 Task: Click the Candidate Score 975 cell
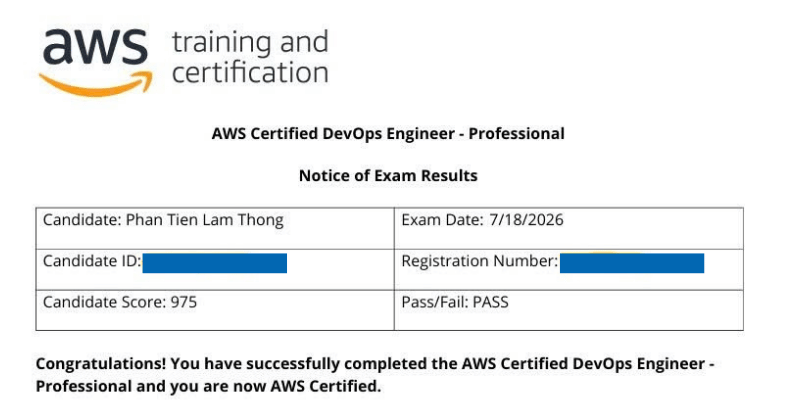[215, 310]
